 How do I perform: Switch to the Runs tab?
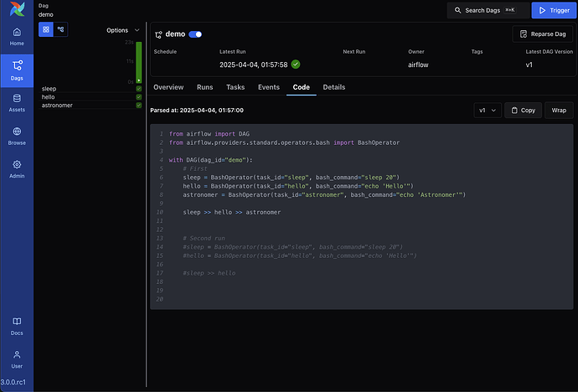pos(205,87)
